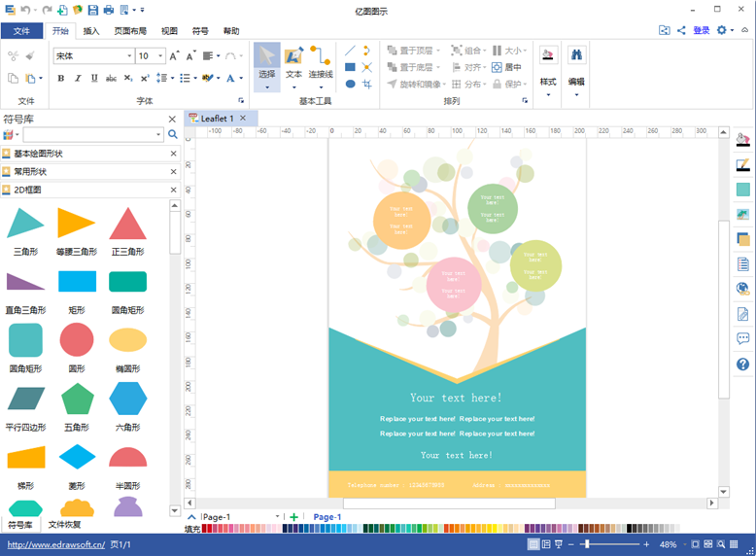
Task: Toggle bold formatting
Action: (60, 79)
